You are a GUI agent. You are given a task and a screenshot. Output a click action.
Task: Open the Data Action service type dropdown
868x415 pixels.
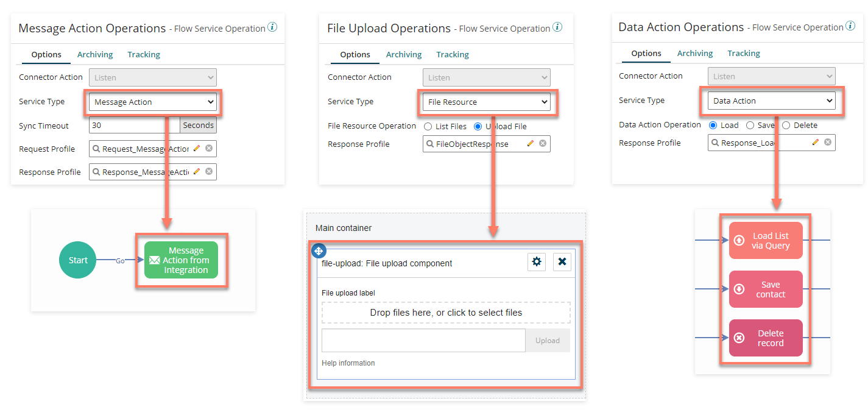click(x=772, y=101)
